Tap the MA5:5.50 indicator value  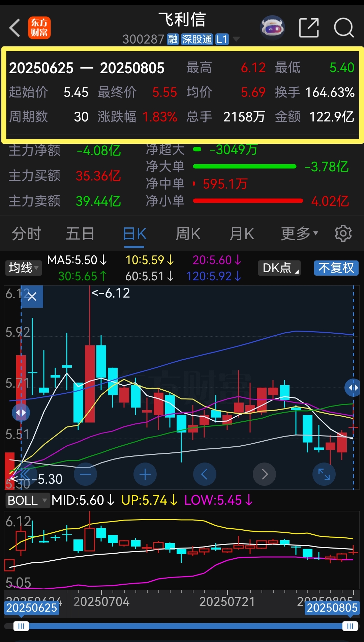tap(77, 260)
